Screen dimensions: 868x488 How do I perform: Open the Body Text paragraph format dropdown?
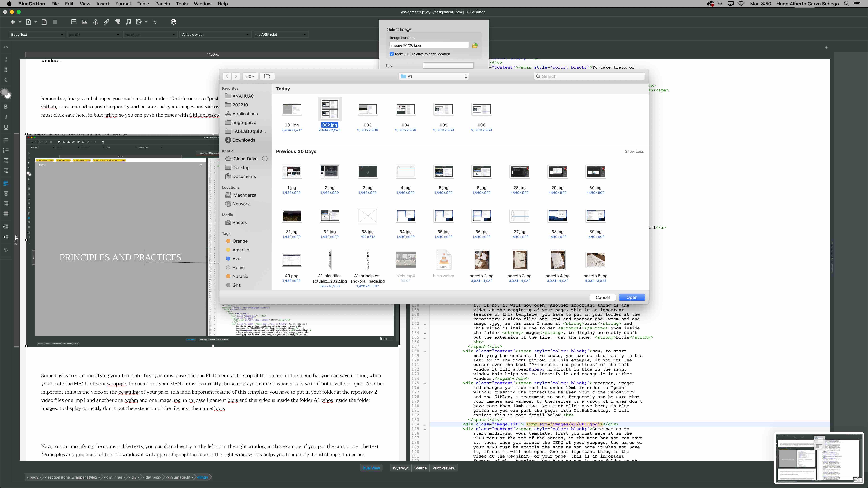click(37, 34)
